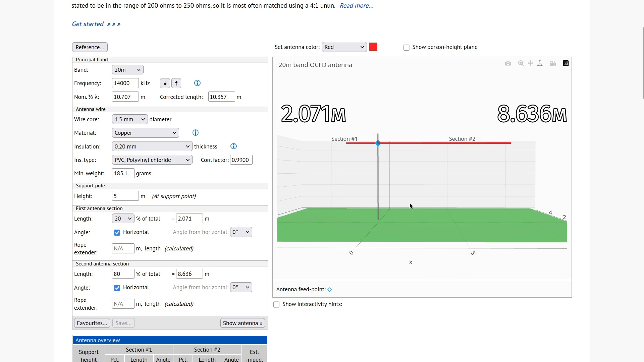
Task: Click the Reference... button
Action: [x=90, y=47]
